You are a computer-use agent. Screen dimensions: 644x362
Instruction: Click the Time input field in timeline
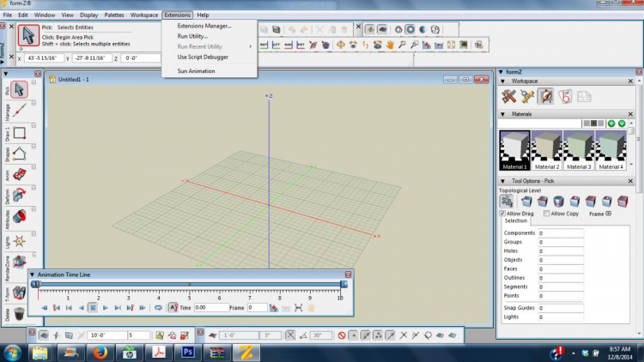(x=210, y=307)
